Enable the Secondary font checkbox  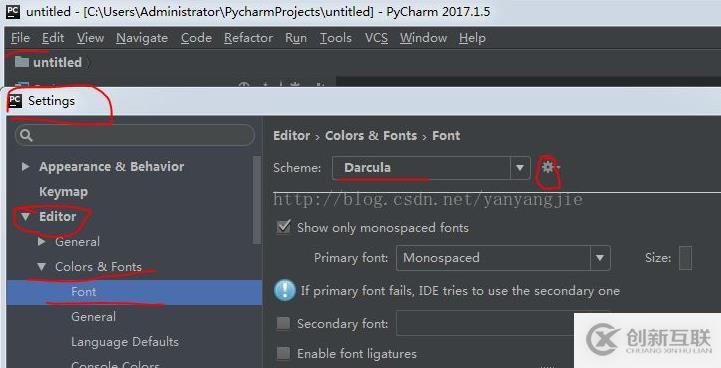(283, 323)
